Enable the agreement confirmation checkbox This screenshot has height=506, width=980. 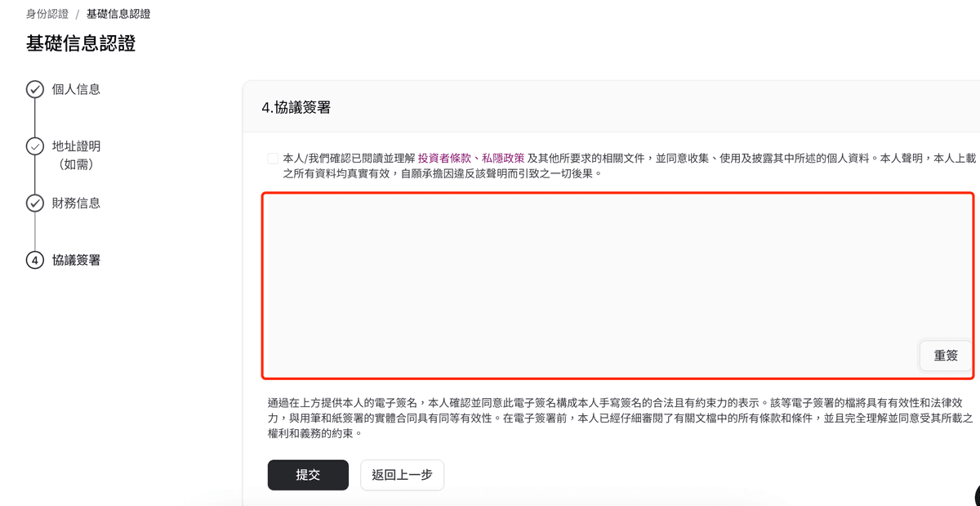pos(272,158)
